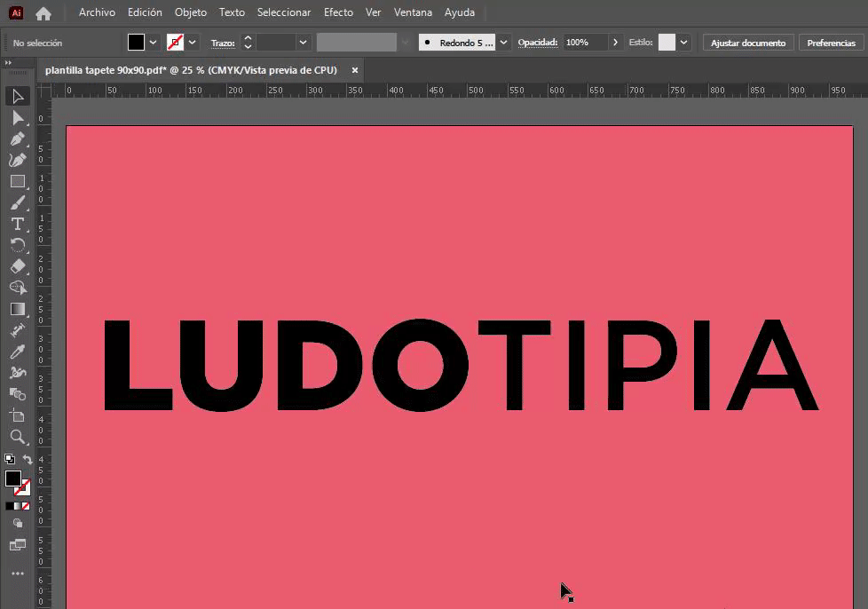Image resolution: width=868 pixels, height=609 pixels.
Task: Select the Eraser tool
Action: pyautogui.click(x=18, y=266)
